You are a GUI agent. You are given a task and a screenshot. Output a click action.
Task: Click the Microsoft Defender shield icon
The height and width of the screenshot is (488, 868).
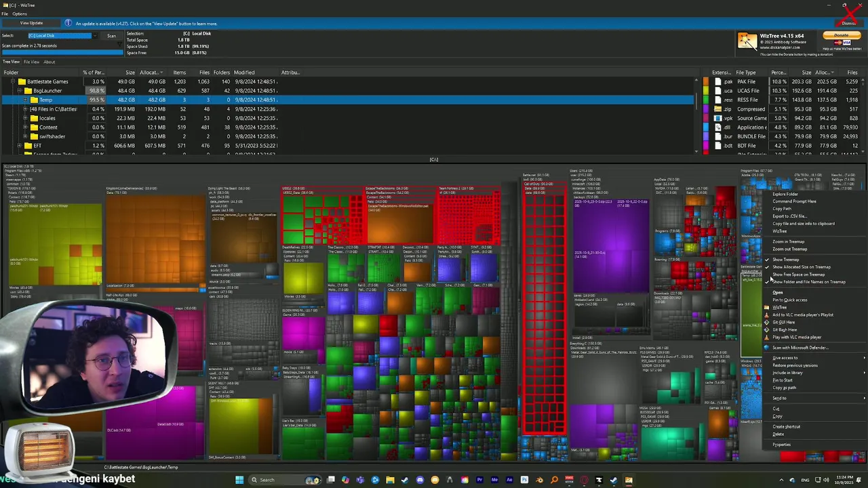(766, 348)
